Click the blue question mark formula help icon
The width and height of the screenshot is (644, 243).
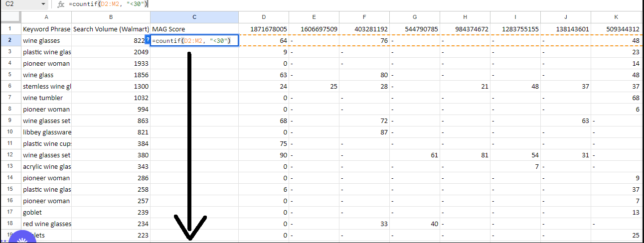147,40
